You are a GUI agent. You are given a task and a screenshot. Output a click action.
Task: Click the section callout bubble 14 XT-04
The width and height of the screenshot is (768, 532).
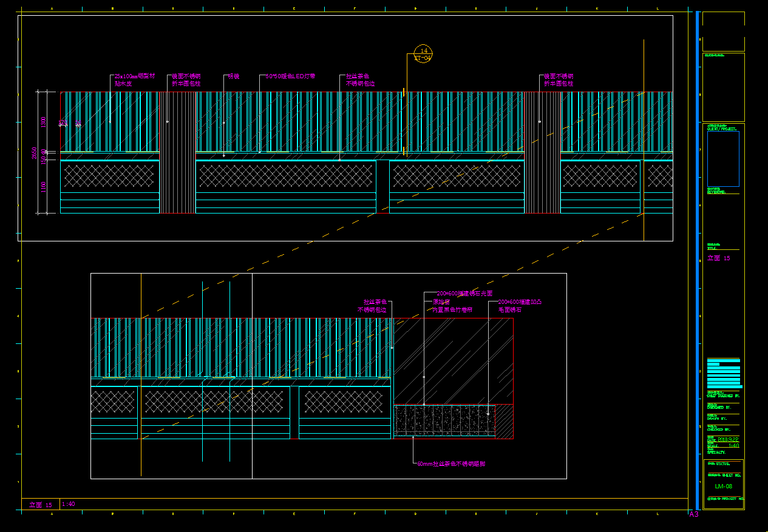click(x=423, y=54)
